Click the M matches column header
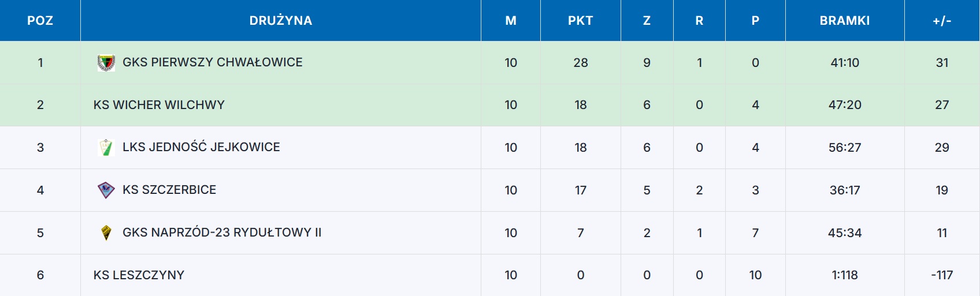The width and height of the screenshot is (980, 296). coord(511,21)
